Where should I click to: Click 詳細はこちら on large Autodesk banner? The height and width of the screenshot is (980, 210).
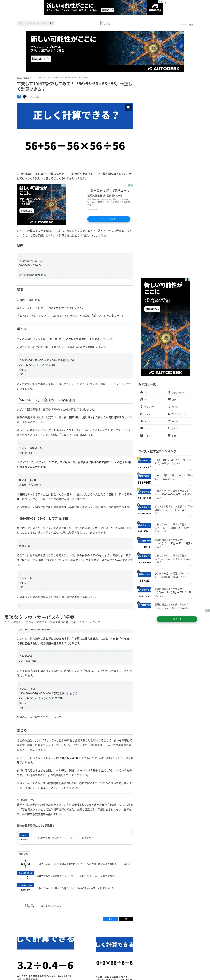coord(41,59)
